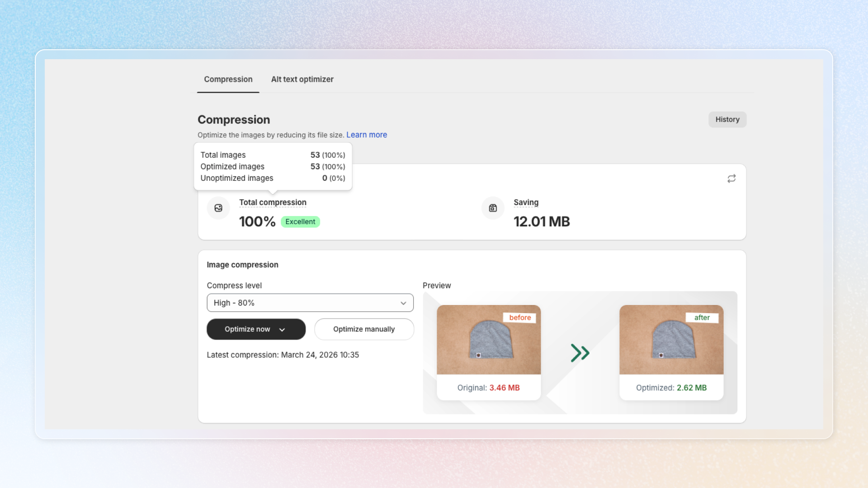Open the History page
The width and height of the screenshot is (868, 488).
tap(727, 120)
